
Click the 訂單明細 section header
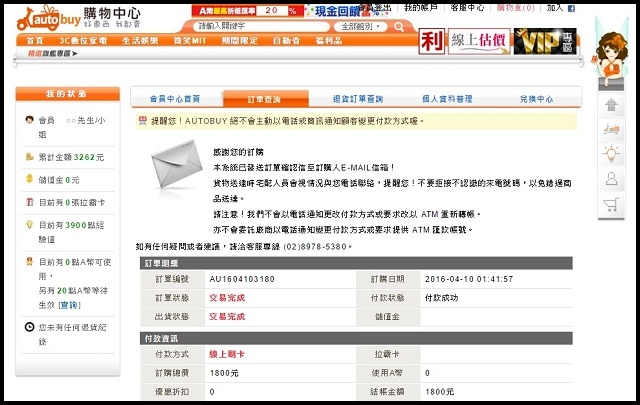click(x=356, y=263)
